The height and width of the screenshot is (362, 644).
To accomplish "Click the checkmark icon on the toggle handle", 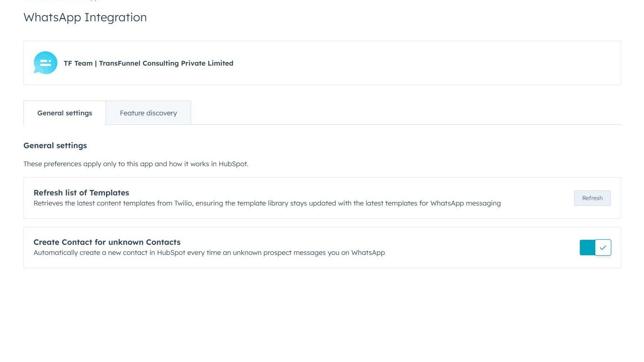I will (603, 248).
